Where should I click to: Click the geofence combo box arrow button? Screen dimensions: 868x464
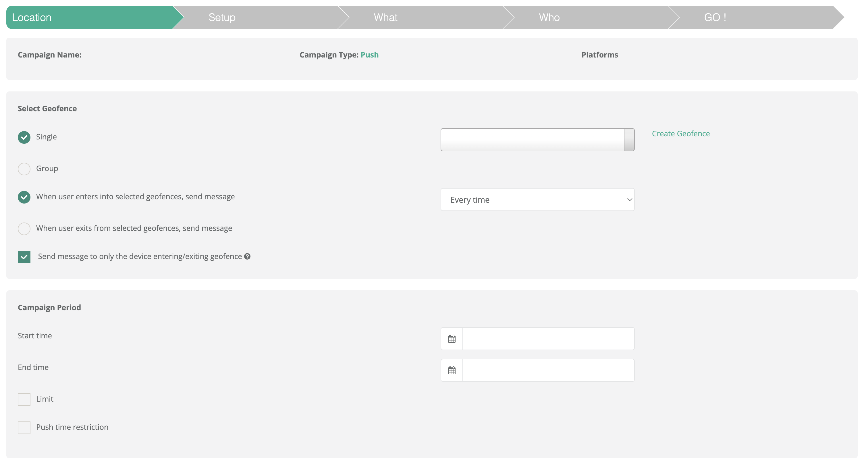coord(629,140)
